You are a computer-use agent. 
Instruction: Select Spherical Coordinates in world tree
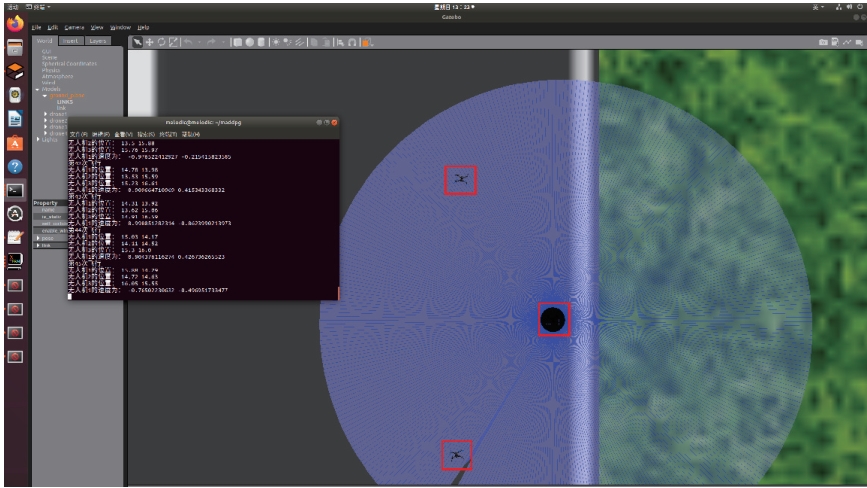tap(69, 64)
